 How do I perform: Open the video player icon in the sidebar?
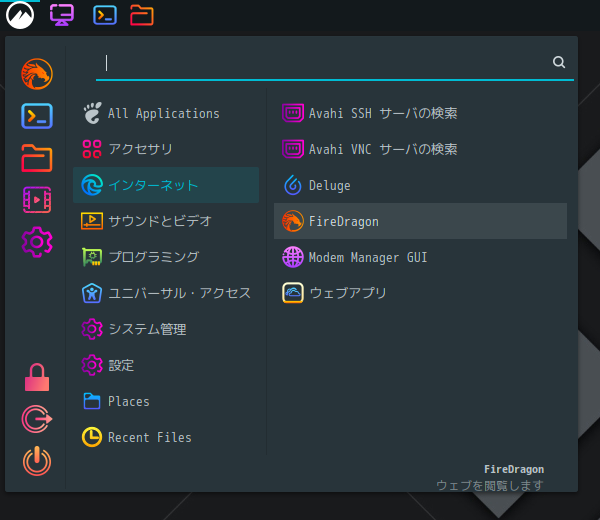[37, 200]
